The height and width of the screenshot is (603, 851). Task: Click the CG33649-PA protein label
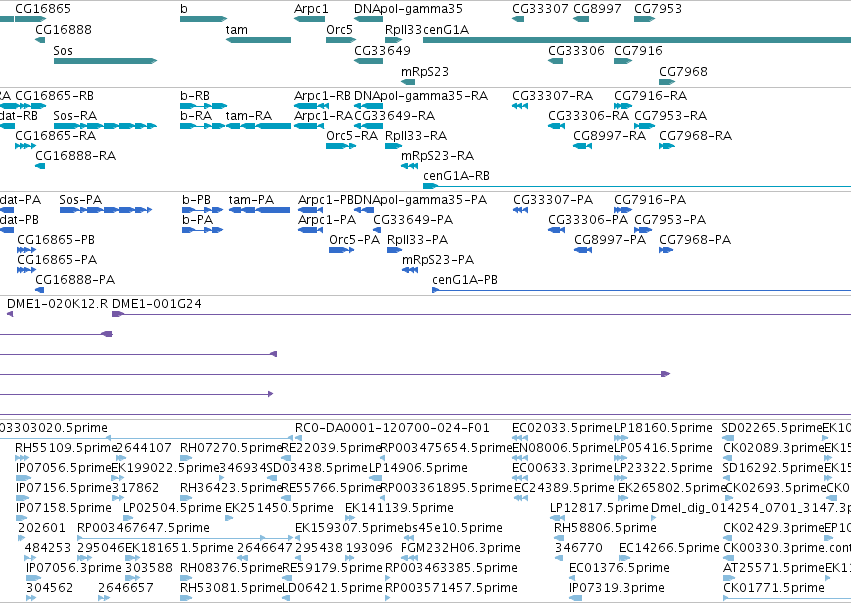[x=413, y=220]
